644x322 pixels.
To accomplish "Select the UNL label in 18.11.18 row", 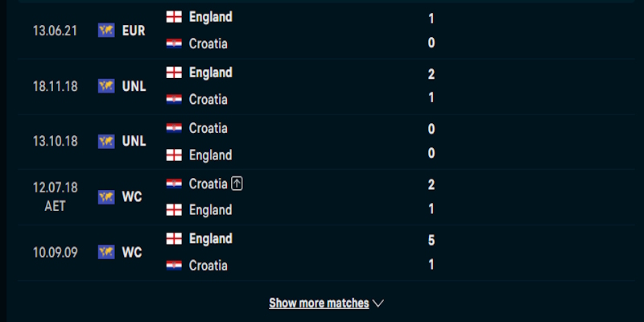I will pos(134,86).
